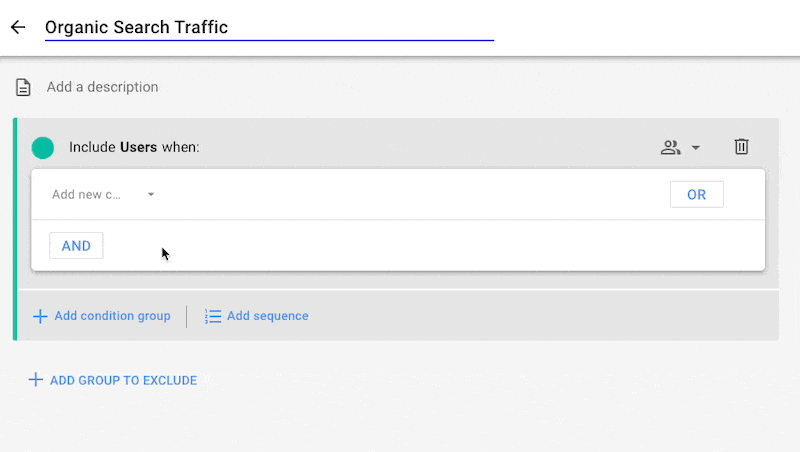
Task: Open the scope dropdown arrow beside people icon
Action: click(x=696, y=148)
